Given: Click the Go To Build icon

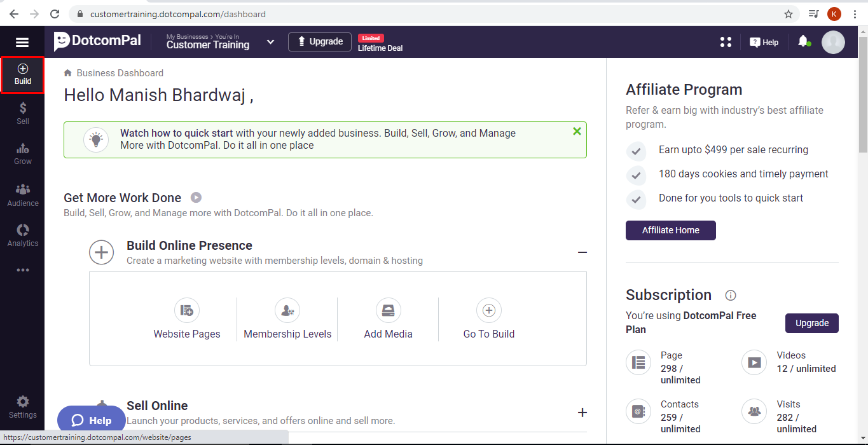Looking at the screenshot, I should [x=489, y=310].
